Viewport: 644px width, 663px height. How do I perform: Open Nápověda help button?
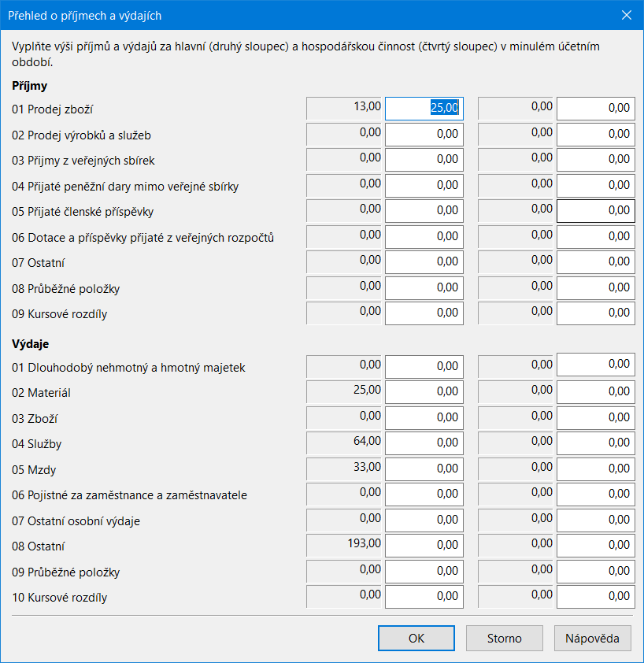click(x=592, y=638)
